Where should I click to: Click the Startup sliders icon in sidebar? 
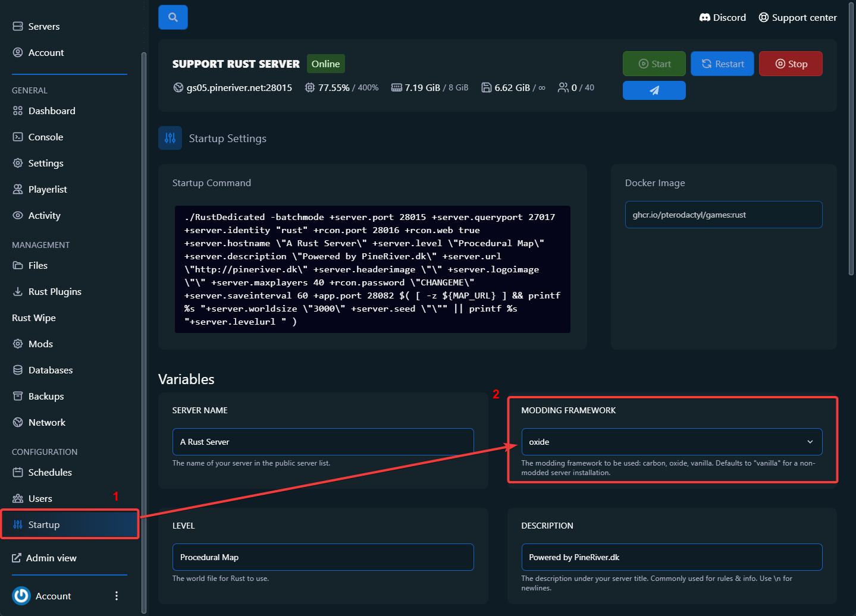coord(18,524)
